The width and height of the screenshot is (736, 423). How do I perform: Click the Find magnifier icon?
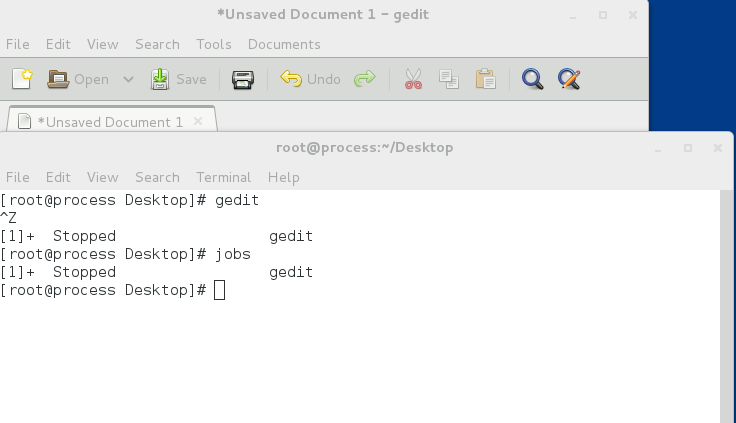(x=532, y=79)
